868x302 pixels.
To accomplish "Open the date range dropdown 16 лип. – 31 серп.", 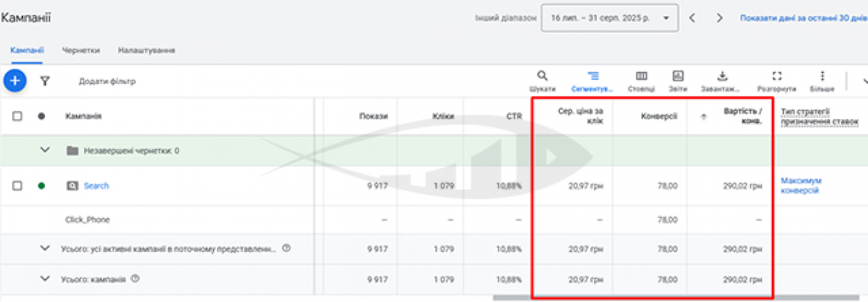I will [610, 19].
